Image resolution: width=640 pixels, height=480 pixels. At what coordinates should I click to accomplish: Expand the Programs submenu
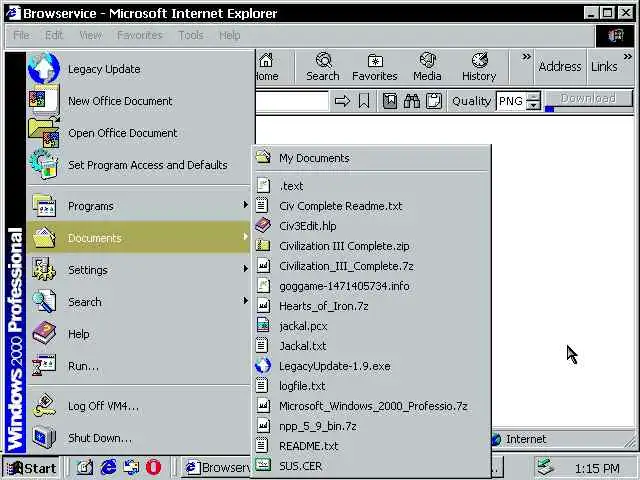138,206
